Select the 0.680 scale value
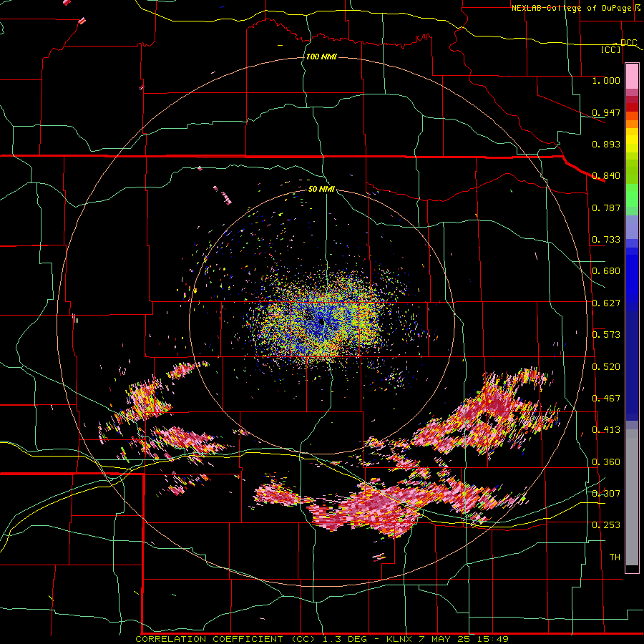 coord(606,271)
